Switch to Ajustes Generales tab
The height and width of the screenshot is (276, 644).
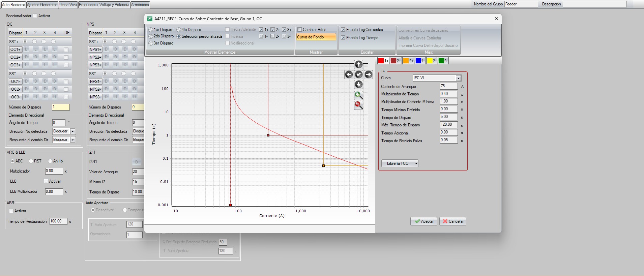tap(42, 5)
